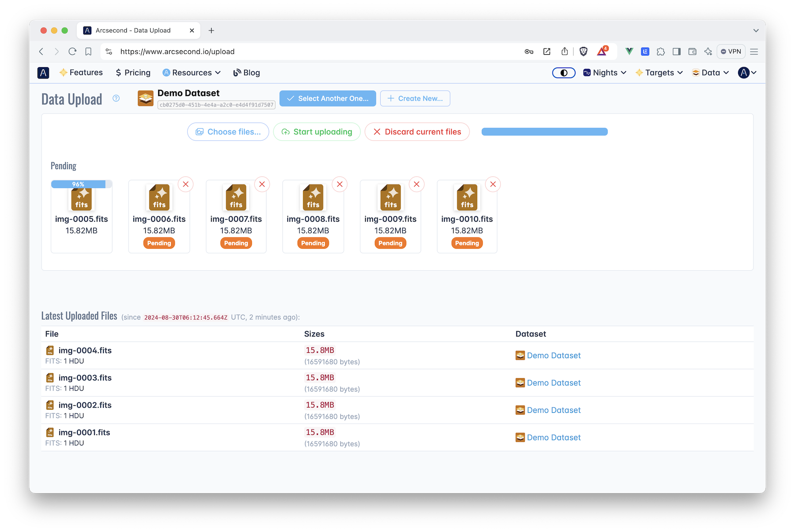The width and height of the screenshot is (795, 532).
Task: Switch to the Pricing menu item
Action: (x=132, y=72)
